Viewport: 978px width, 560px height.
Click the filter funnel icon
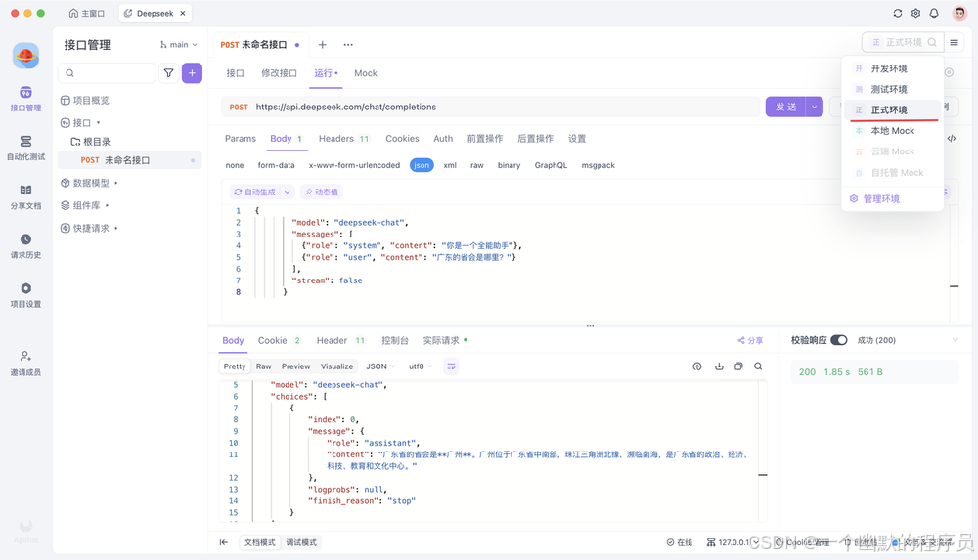point(168,73)
